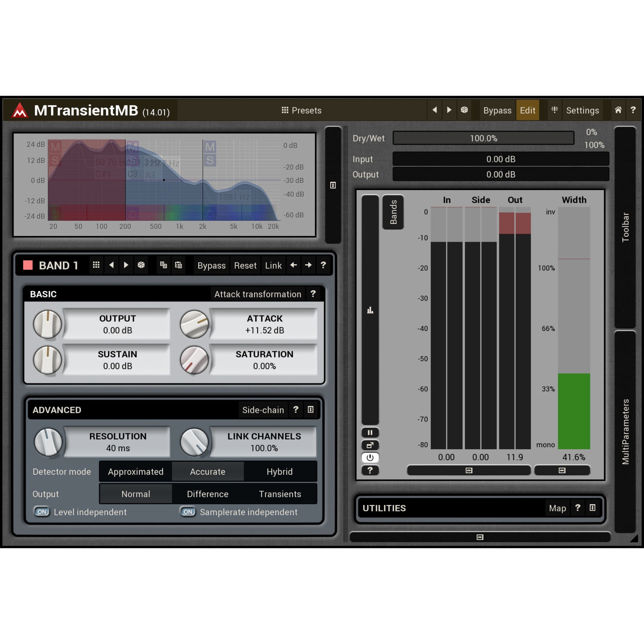Image resolution: width=644 pixels, height=644 pixels.
Task: Expand the Utilities panel icon
Action: 592,508
